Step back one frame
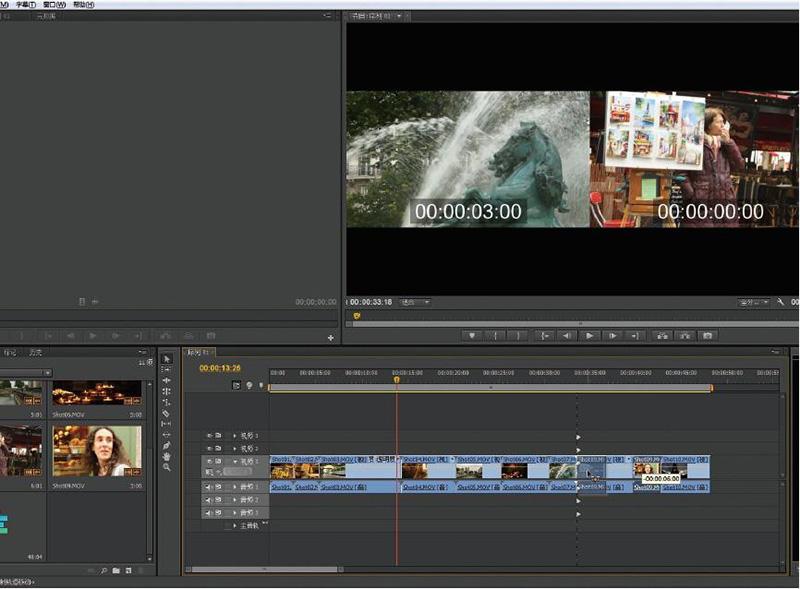 pyautogui.click(x=567, y=336)
